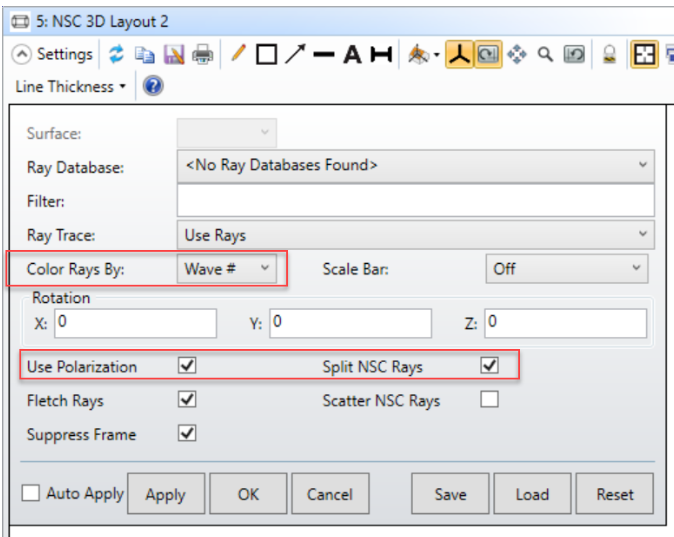This screenshot has height=537, width=674.
Task: Click the print icon in toolbar
Action: (202, 54)
